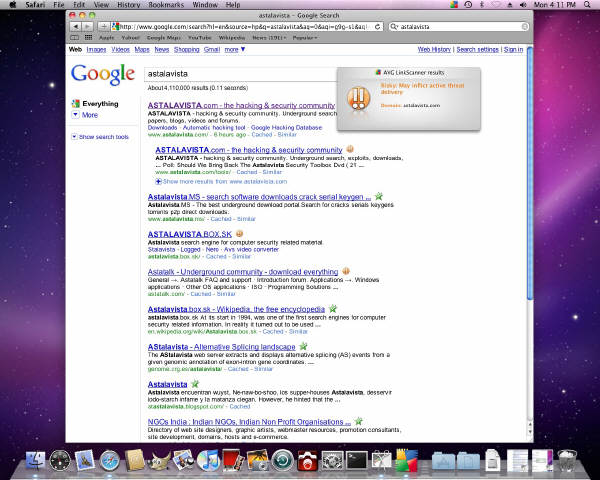Go forward with Safari's forward arrow
Screen dimensions: 600x480
[87, 26]
